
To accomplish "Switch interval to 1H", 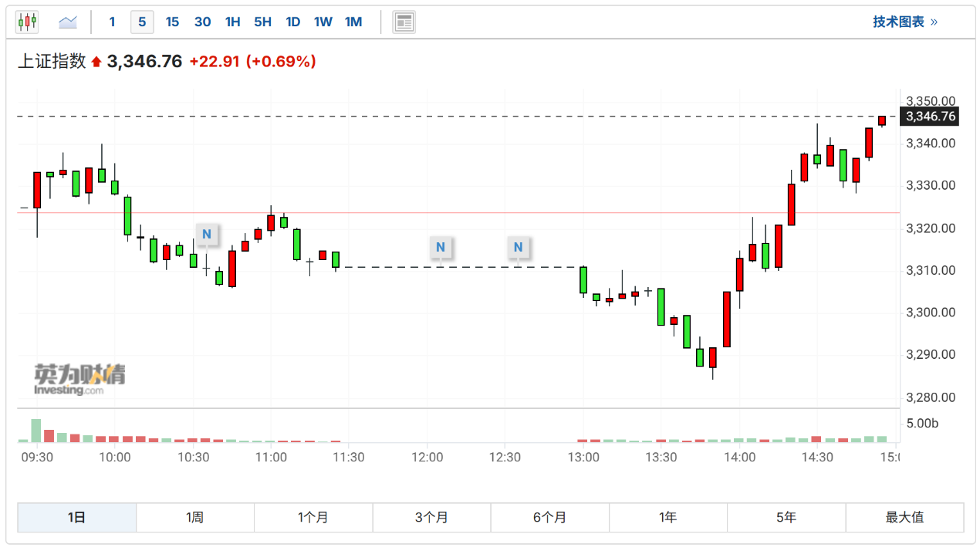I will 232,22.
